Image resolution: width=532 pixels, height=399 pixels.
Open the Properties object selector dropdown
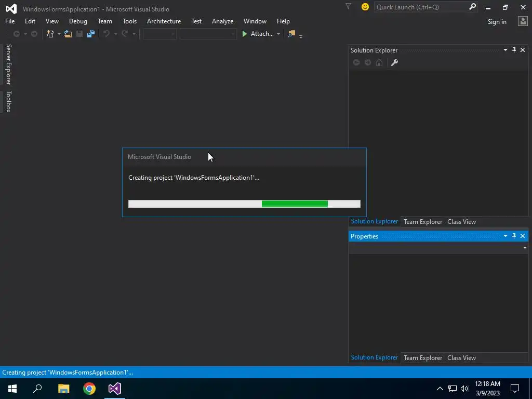point(525,248)
